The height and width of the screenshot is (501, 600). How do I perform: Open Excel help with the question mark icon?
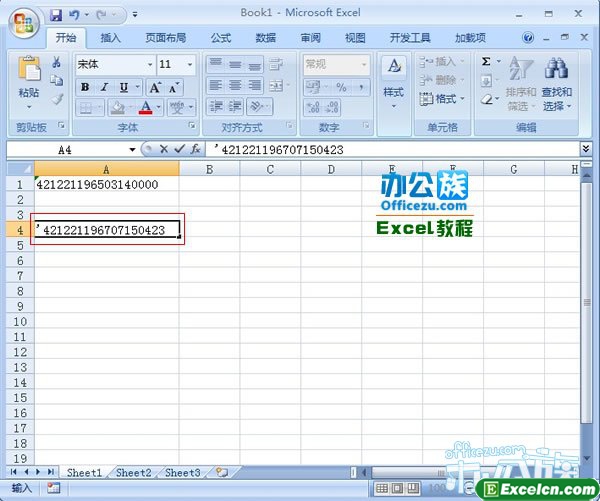(528, 38)
